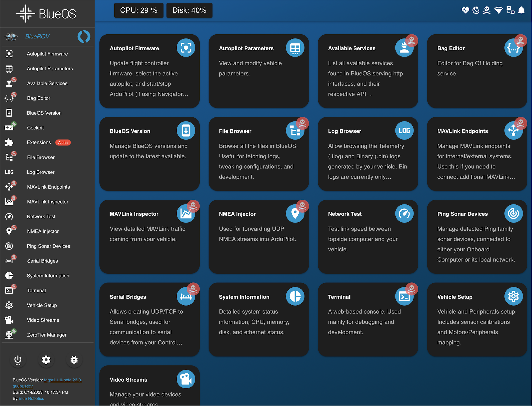Open BlueOS settings gear icon

(46, 360)
